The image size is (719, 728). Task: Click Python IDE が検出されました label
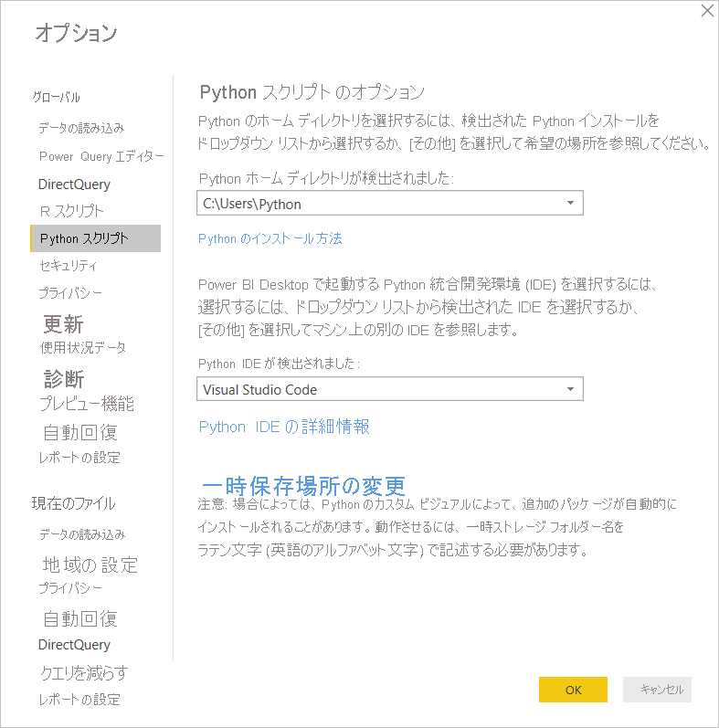[279, 364]
